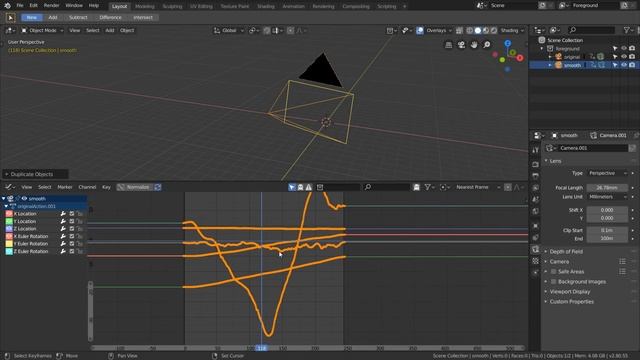Expand the Custom Properties panel
Image resolution: width=640 pixels, height=360 pixels.
(571, 302)
